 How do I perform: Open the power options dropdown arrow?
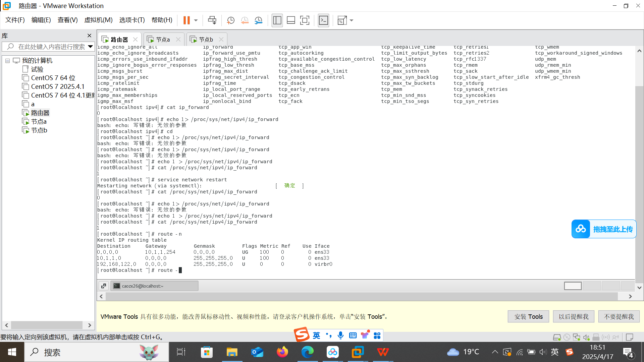(x=196, y=20)
